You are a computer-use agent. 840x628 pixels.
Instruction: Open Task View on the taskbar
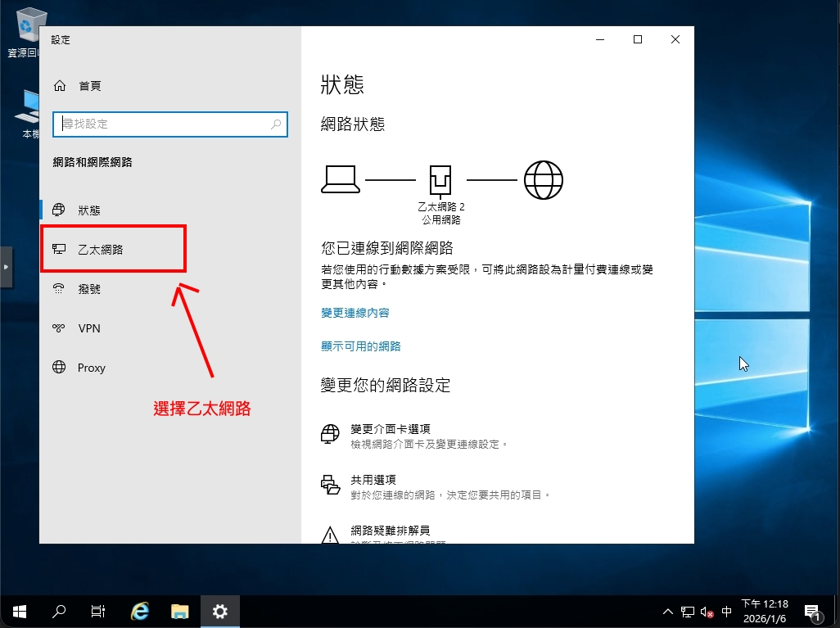(98, 611)
